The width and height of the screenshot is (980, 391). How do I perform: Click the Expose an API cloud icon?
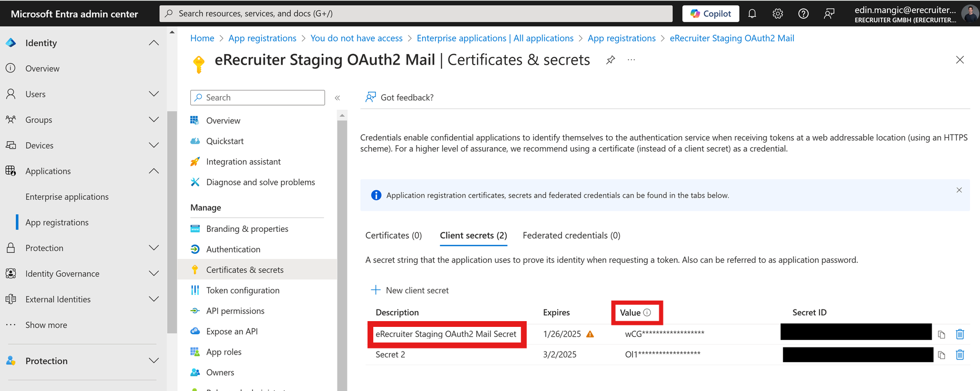(195, 331)
